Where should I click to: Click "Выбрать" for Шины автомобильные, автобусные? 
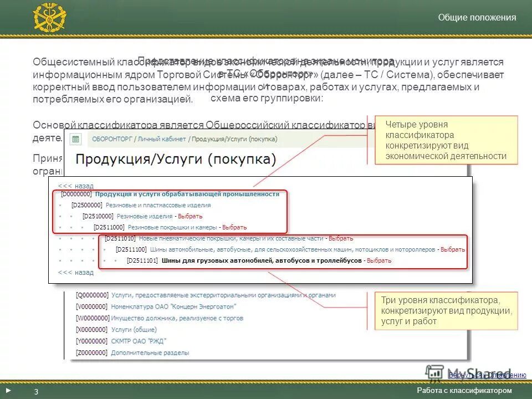click(453, 249)
